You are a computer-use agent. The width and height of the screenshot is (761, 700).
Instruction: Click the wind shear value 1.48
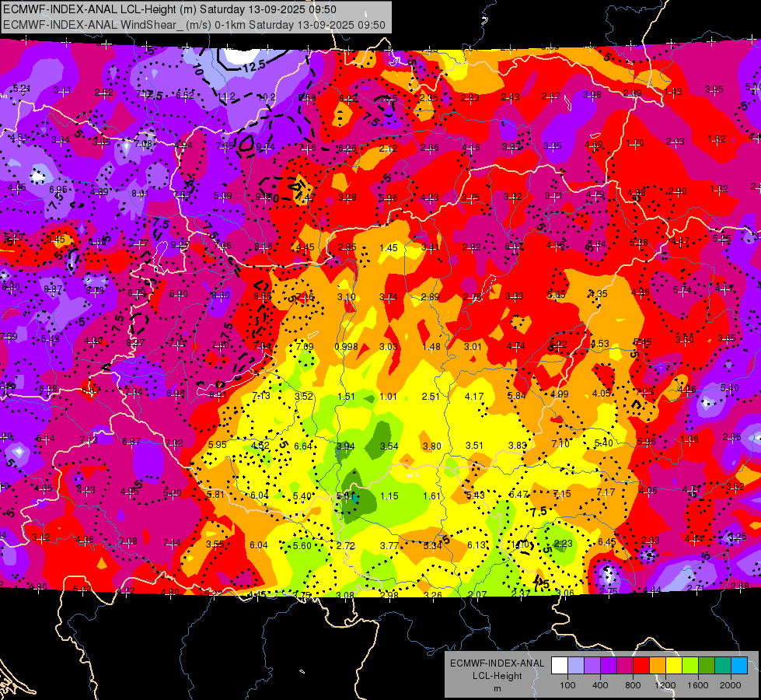(431, 346)
